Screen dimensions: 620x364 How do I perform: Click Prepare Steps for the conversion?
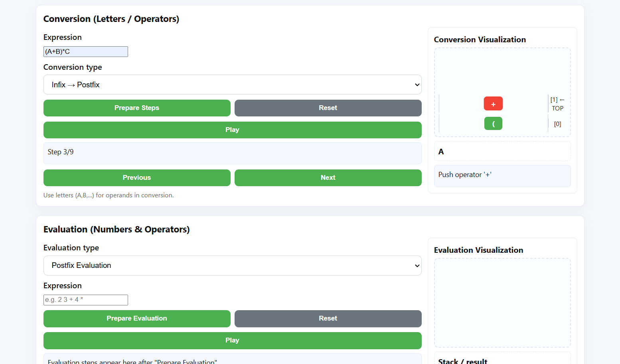click(x=137, y=108)
